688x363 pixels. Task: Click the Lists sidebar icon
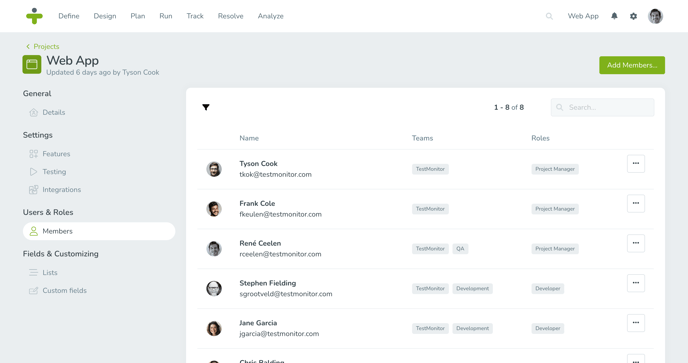click(33, 273)
